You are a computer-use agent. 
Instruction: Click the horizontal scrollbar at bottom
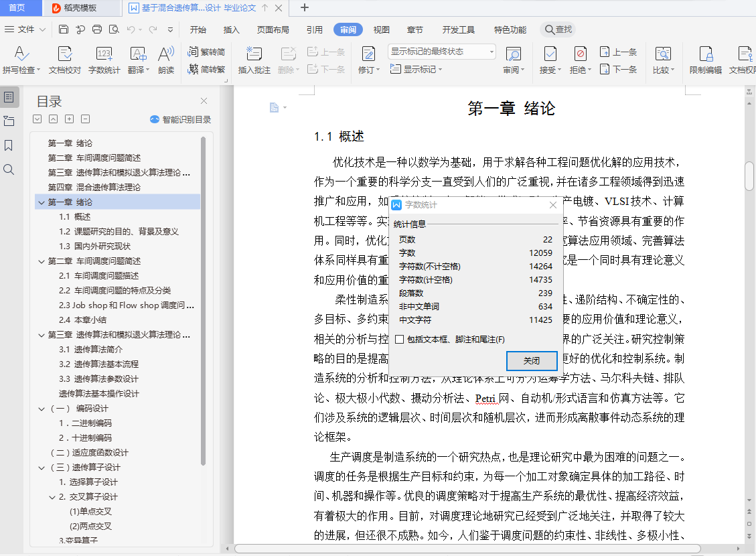(x=467, y=549)
